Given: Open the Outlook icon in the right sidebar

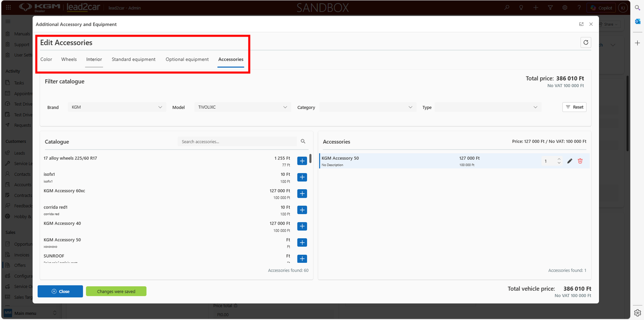Looking at the screenshot, I should tap(638, 21).
